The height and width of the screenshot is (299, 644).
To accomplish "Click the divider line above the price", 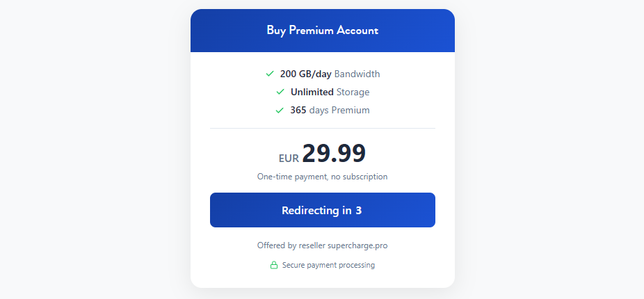I will click(322, 129).
